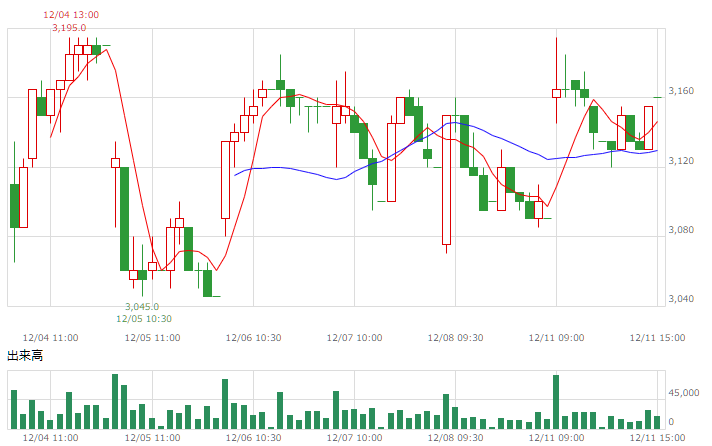Click the 12/11 15:00 volume chart date label

(x=658, y=438)
